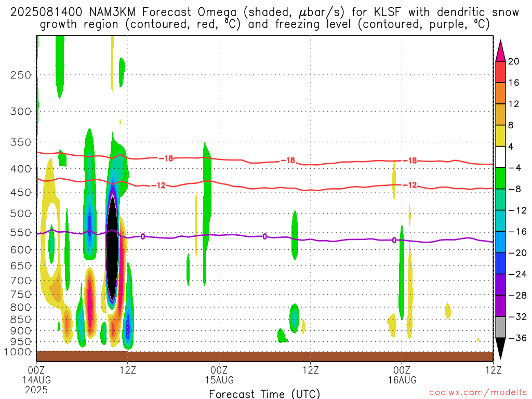Click the 550 pressure axis label
Image resolution: width=532 pixels, height=399 pixels.
tap(21, 232)
